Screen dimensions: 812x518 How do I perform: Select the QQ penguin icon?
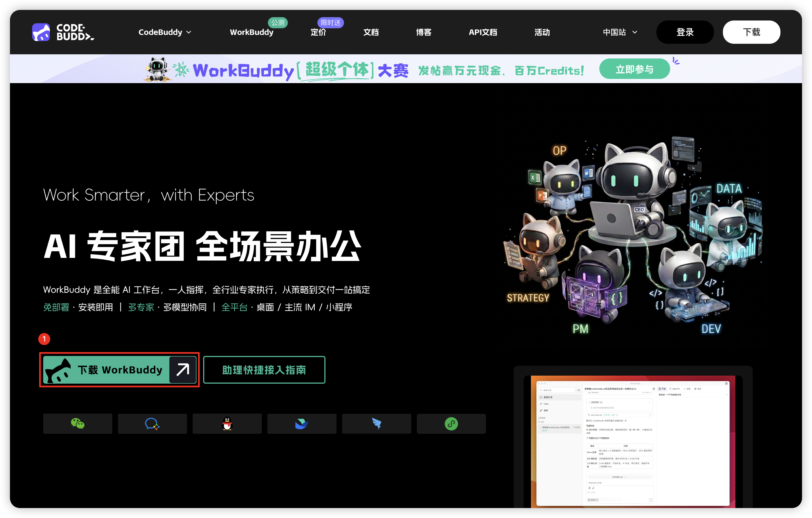tap(227, 424)
